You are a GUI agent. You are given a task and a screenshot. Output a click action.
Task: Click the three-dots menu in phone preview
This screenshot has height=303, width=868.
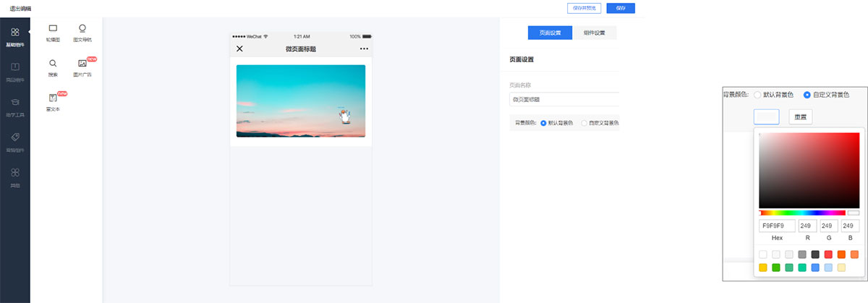tap(364, 49)
